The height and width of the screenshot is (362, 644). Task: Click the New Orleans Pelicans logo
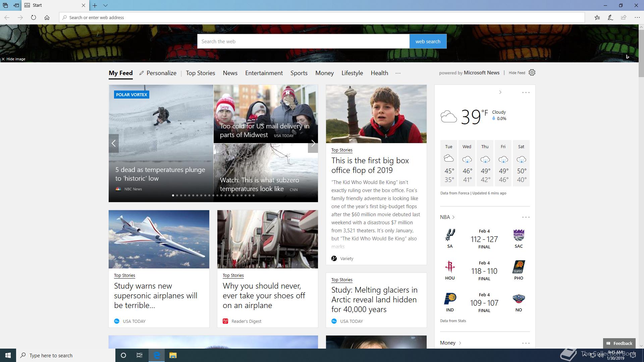(x=519, y=298)
